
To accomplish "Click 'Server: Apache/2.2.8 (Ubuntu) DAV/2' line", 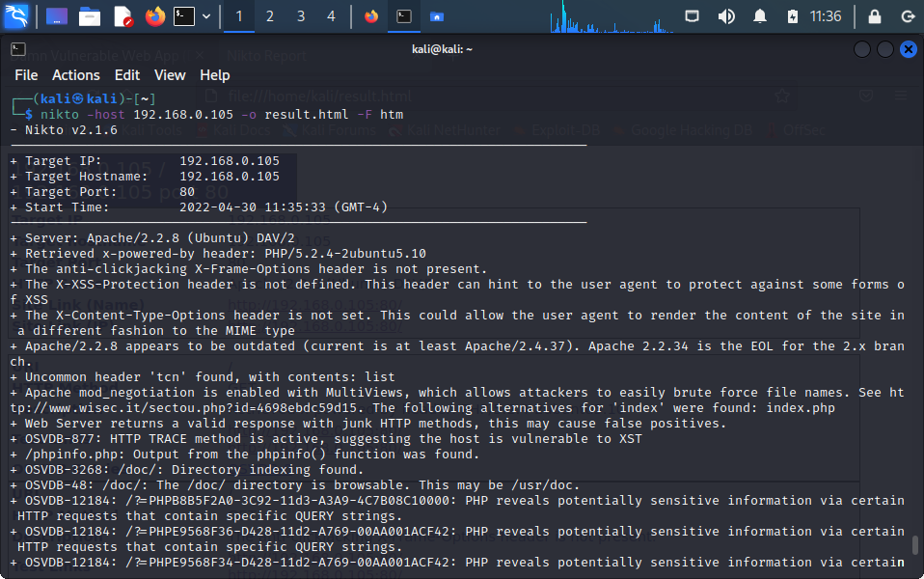I will point(152,238).
